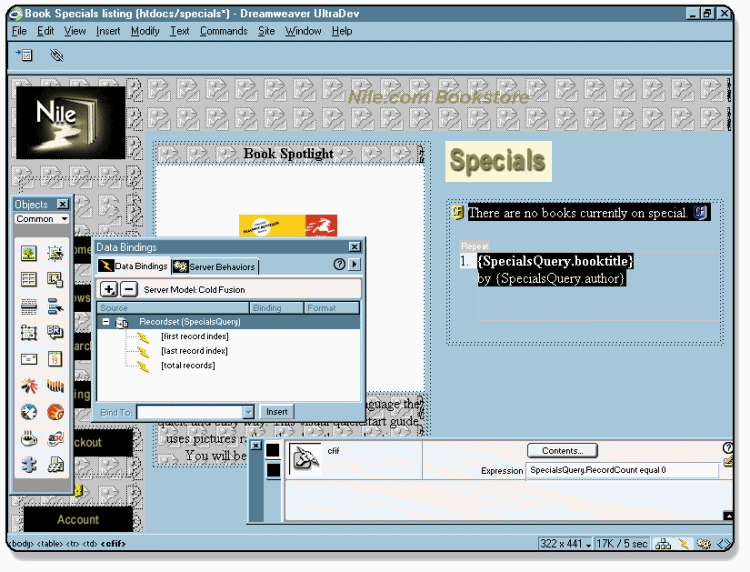Click the Quick Tag Editor pencil icon
Viewport: 750px width, 572px height.
pos(728,461)
